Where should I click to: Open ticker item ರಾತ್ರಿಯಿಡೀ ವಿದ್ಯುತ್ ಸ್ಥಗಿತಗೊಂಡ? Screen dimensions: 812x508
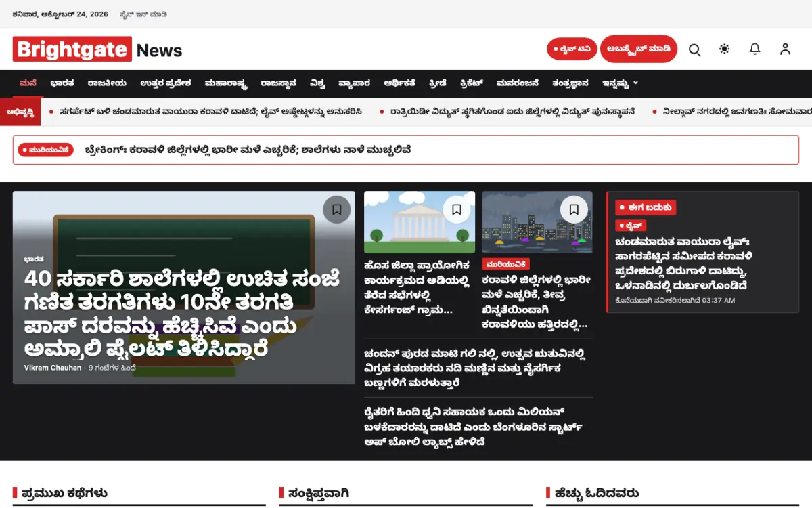(x=513, y=111)
